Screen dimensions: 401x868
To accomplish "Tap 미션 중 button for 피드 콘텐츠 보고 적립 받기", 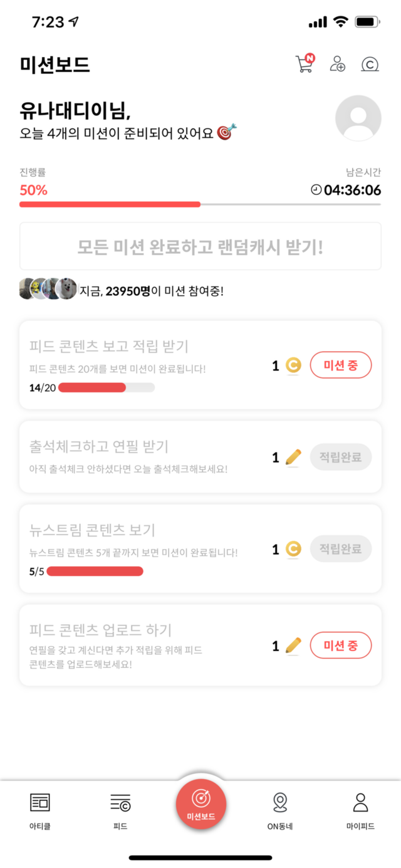I will click(341, 365).
